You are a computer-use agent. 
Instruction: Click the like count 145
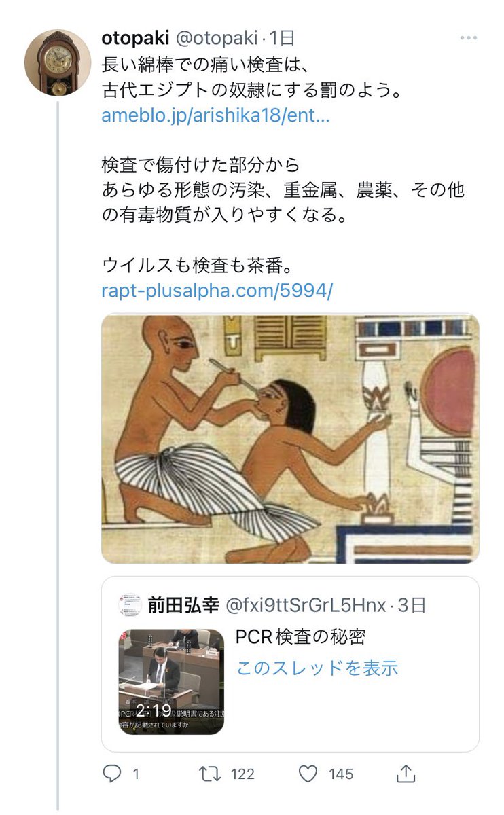(x=341, y=774)
